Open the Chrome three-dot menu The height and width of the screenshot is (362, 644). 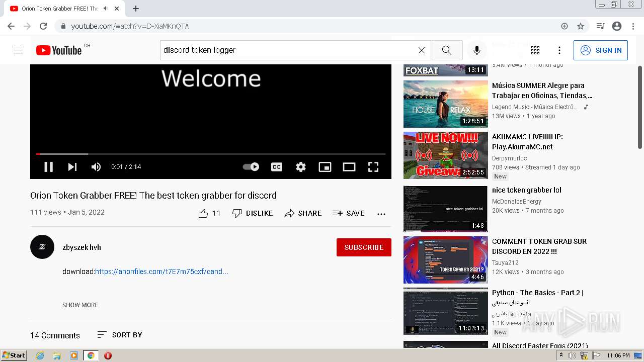pos(632,26)
